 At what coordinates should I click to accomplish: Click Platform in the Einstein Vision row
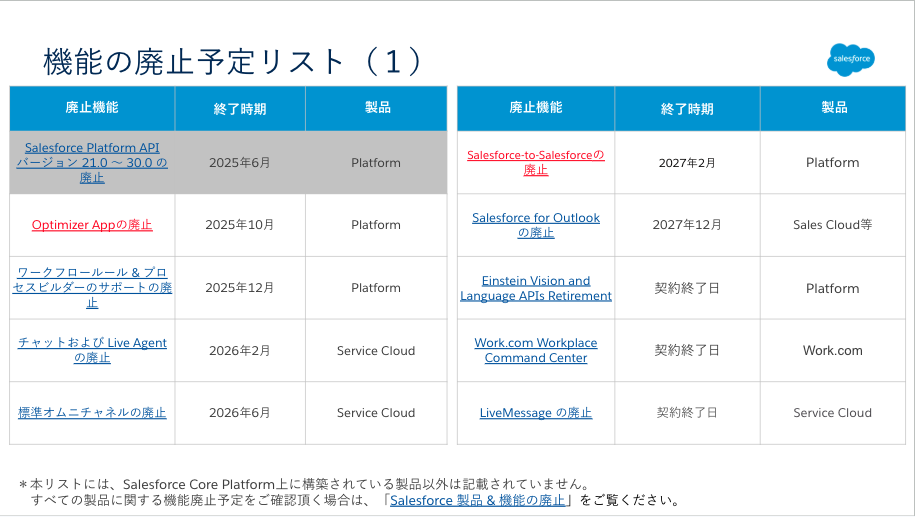(833, 288)
